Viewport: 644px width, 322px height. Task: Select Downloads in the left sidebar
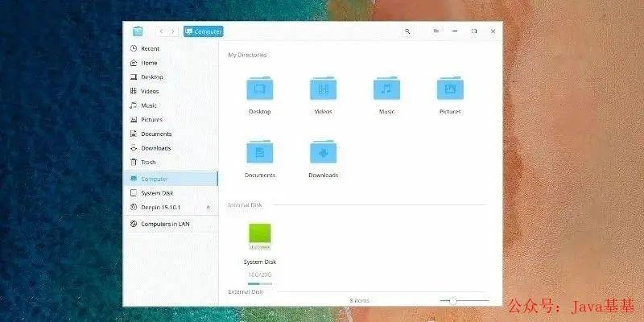pyautogui.click(x=171, y=148)
